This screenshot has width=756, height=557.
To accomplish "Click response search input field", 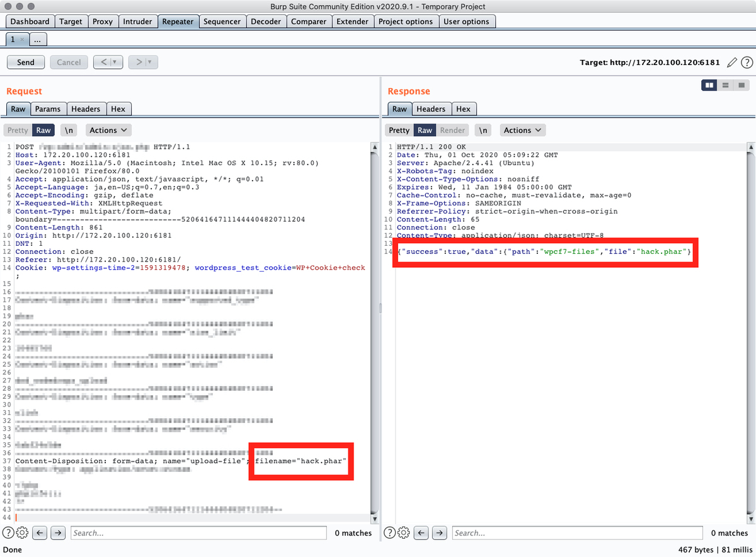I will pyautogui.click(x=578, y=533).
